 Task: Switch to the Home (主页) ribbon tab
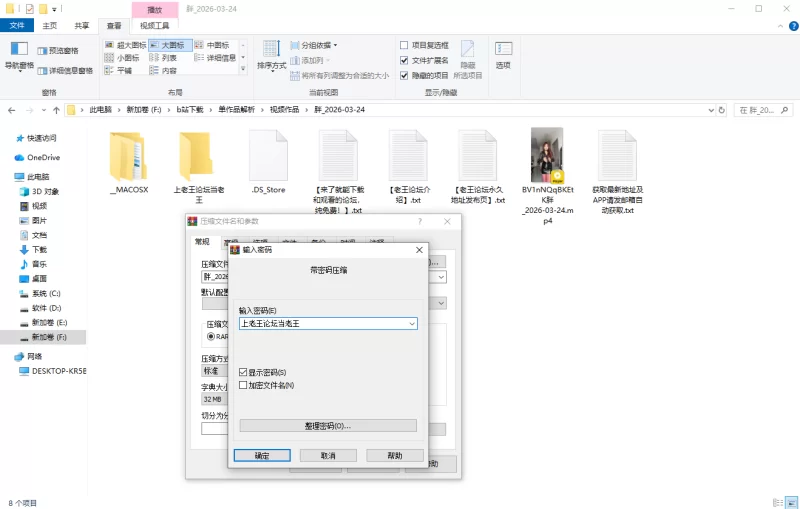pos(50,26)
